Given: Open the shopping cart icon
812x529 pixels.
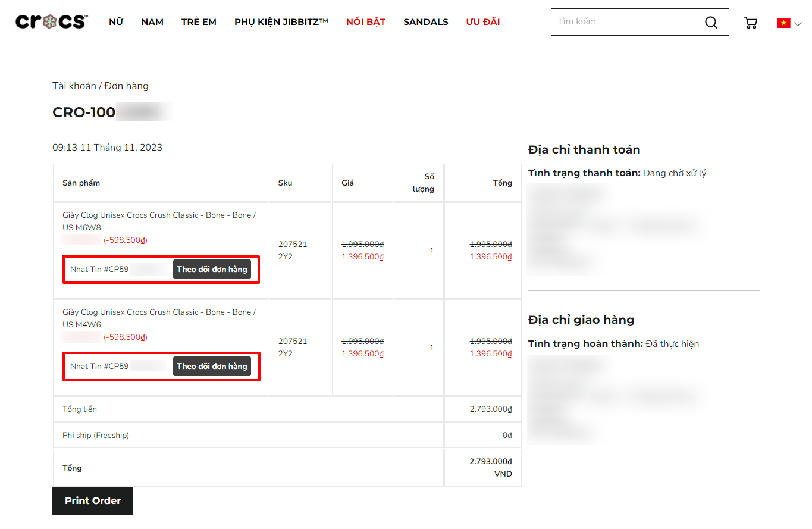Looking at the screenshot, I should coord(751,23).
